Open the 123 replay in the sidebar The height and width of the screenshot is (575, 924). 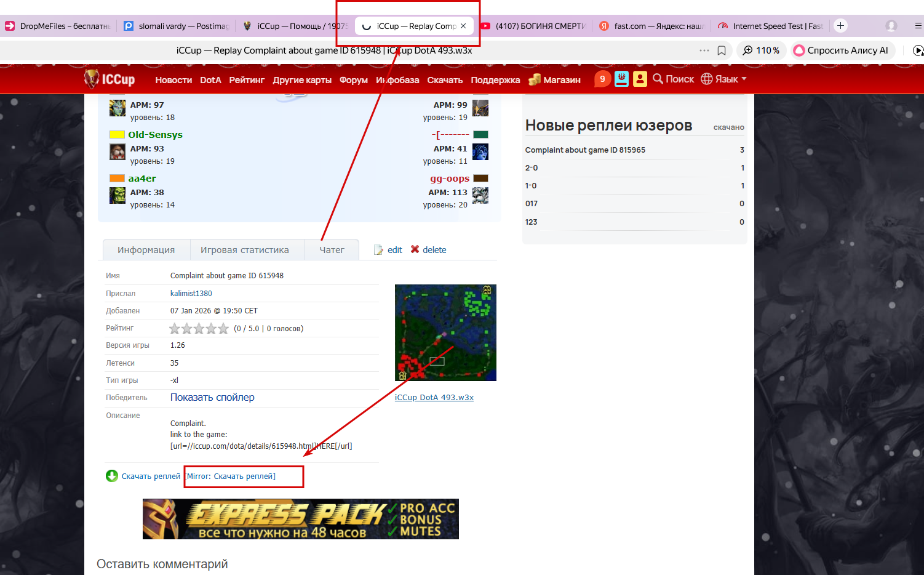tap(532, 222)
